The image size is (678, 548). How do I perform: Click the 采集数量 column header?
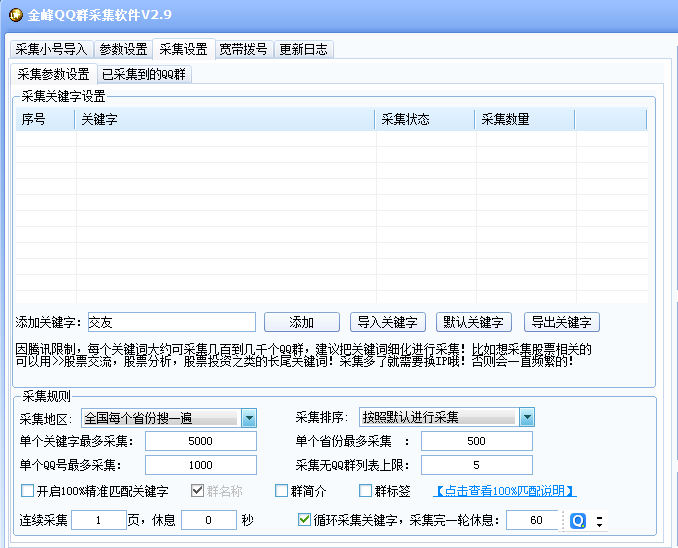(x=525, y=119)
